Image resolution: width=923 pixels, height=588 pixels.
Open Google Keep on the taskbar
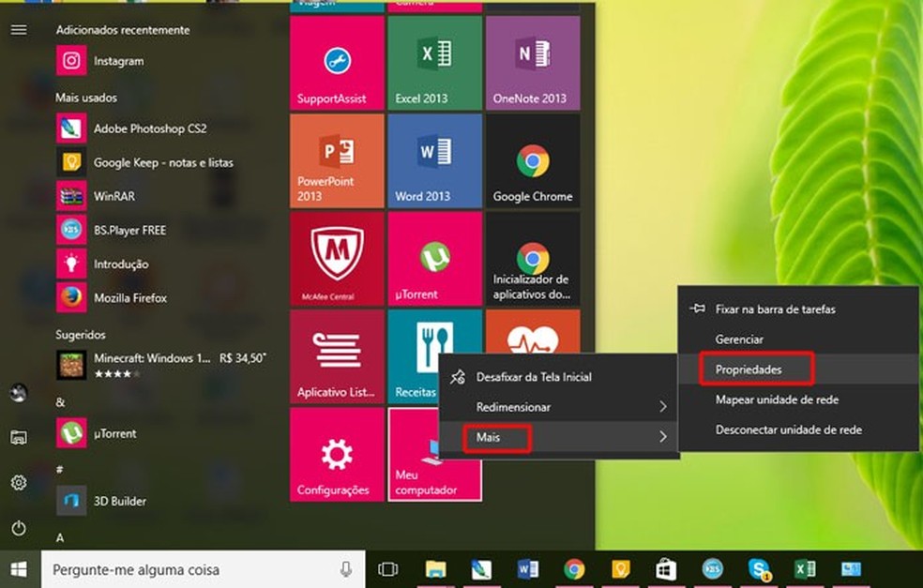pos(620,569)
